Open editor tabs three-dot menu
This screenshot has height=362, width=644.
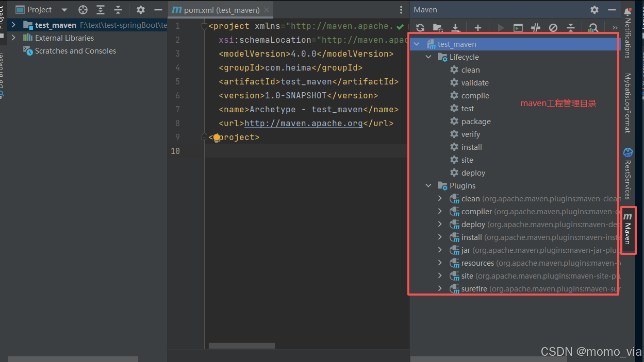[401, 10]
